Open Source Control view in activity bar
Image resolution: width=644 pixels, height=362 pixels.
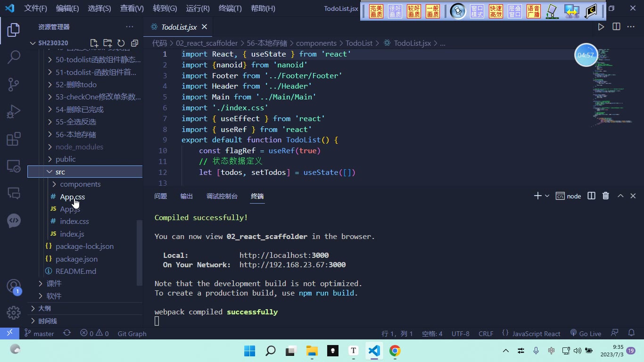[x=14, y=84]
